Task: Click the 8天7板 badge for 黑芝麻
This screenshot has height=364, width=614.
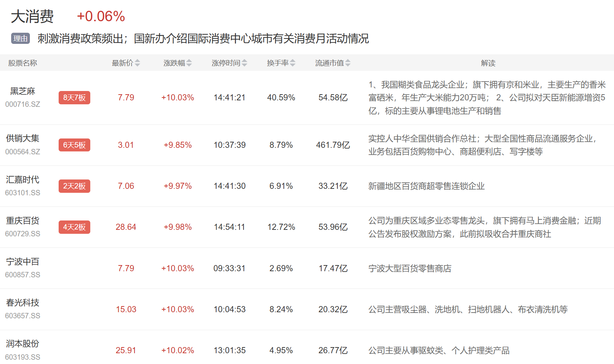Action: pos(74,97)
